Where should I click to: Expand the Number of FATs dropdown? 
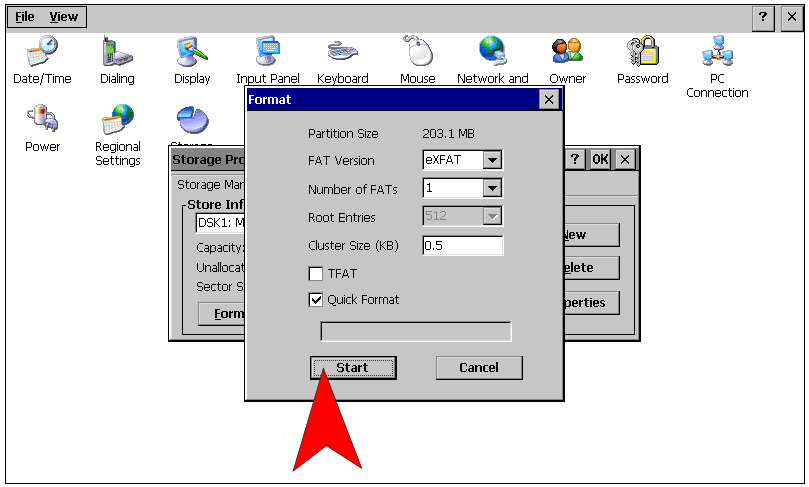click(491, 188)
